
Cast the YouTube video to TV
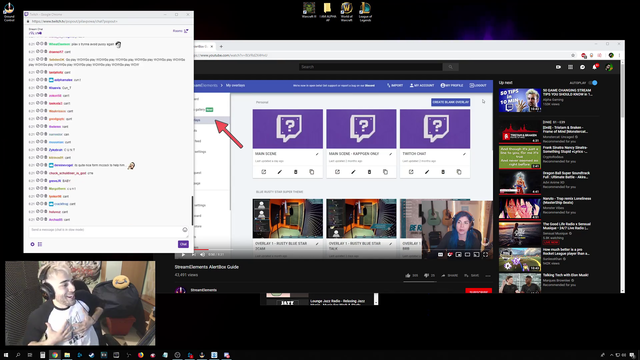476,254
